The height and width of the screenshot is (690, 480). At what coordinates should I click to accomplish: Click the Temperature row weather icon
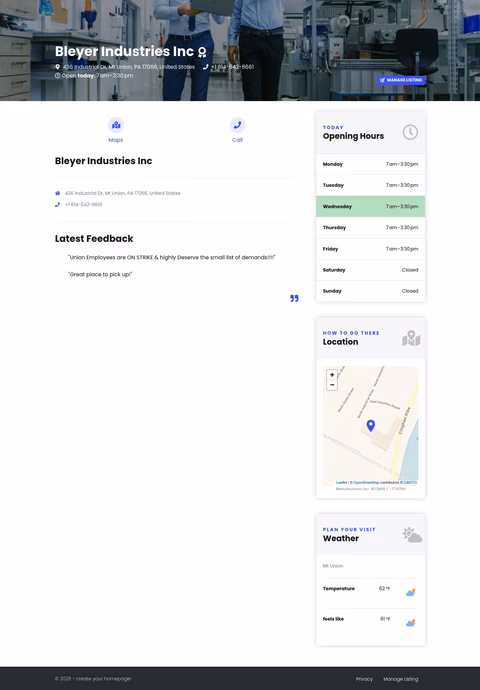tap(410, 593)
